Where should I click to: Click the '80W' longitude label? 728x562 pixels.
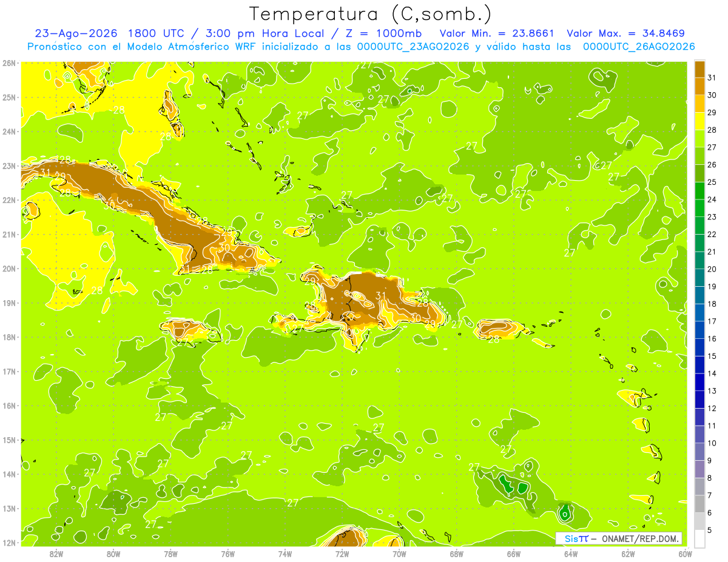point(113,554)
